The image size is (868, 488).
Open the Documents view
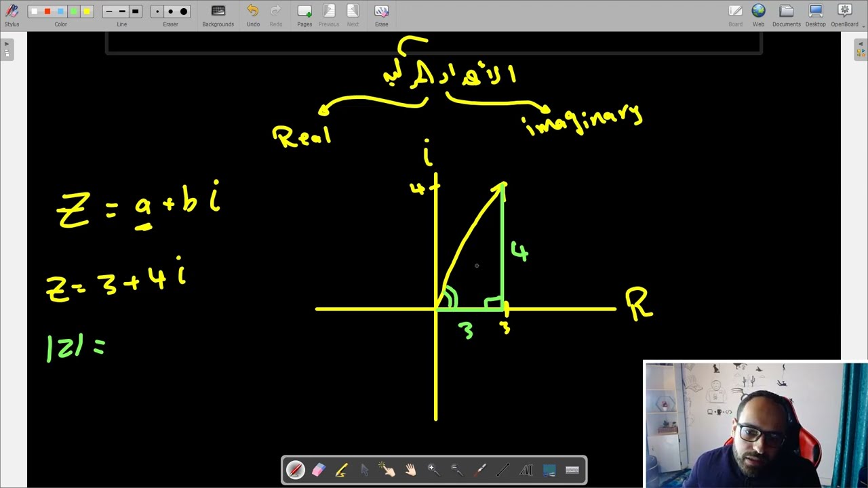(787, 15)
